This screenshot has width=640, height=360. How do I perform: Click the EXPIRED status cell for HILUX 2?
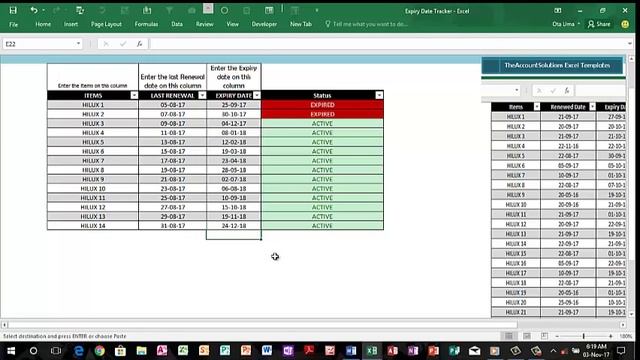(x=322, y=114)
